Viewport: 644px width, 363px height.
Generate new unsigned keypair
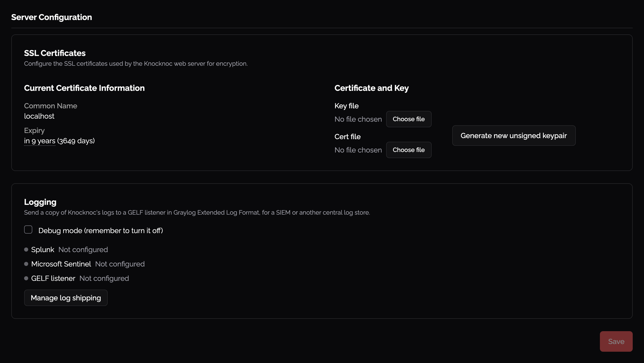point(514,136)
